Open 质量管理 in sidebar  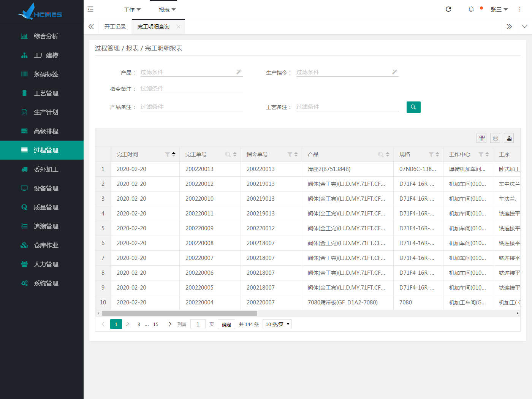pos(42,207)
